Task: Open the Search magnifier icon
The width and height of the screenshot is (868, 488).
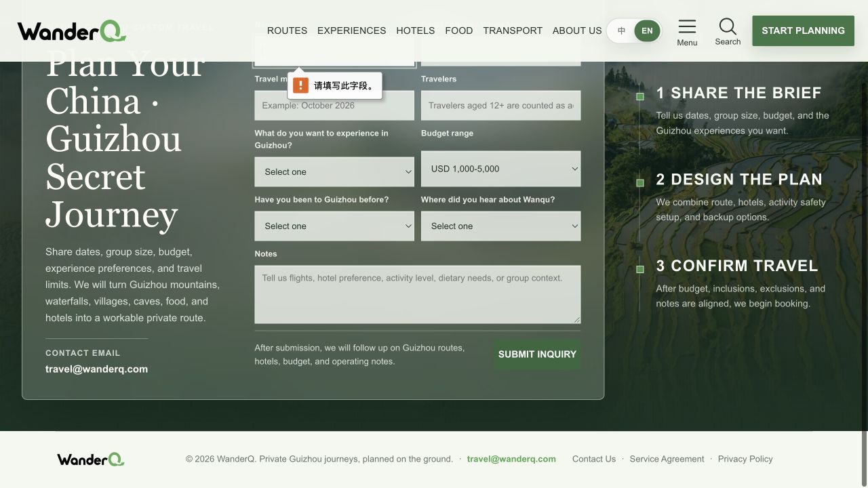Action: [728, 26]
